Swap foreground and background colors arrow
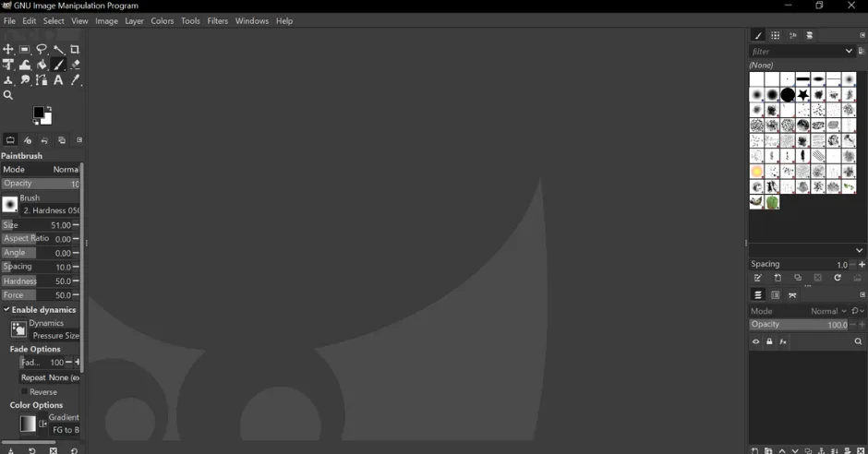Screen dimensions: 868x454 (49, 108)
